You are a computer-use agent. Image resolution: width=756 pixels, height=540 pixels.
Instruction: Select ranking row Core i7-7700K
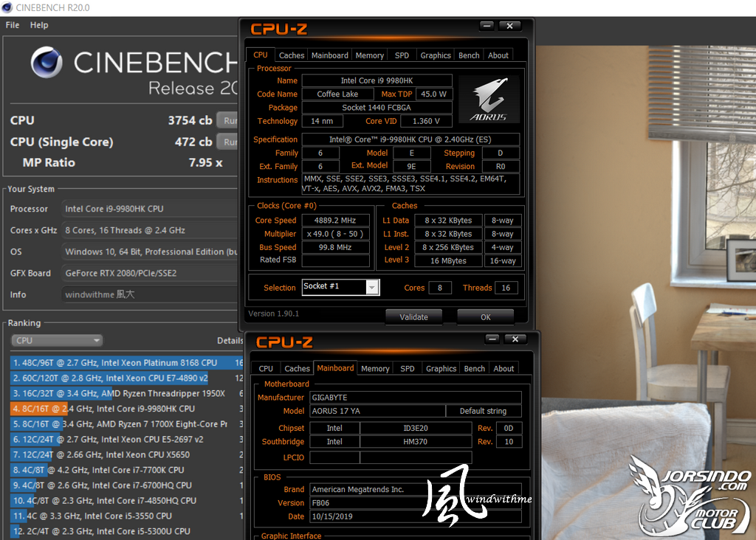pos(126,470)
